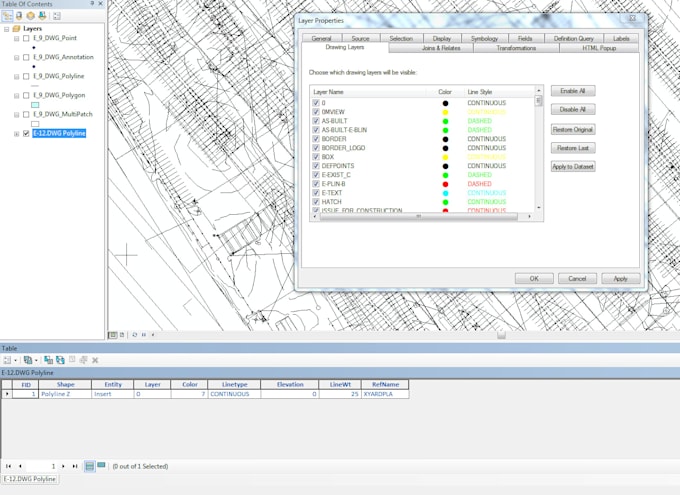Screen dimensions: 680x495
Task: Open Table Options menu icon
Action: [x=7, y=360]
